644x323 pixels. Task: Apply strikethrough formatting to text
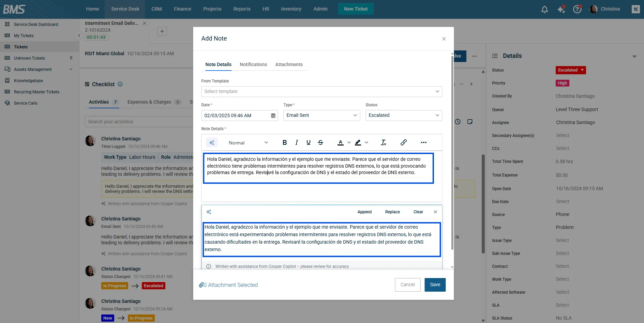click(x=320, y=142)
